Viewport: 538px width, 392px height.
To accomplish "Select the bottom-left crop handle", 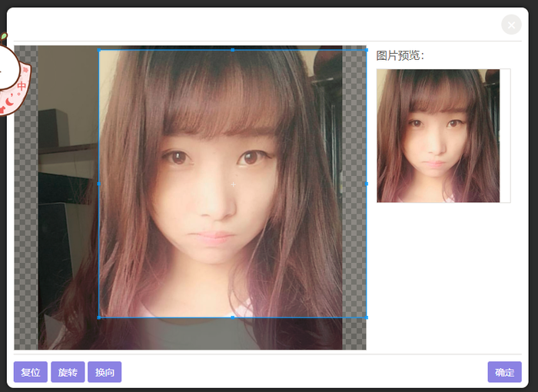I will [x=99, y=318].
